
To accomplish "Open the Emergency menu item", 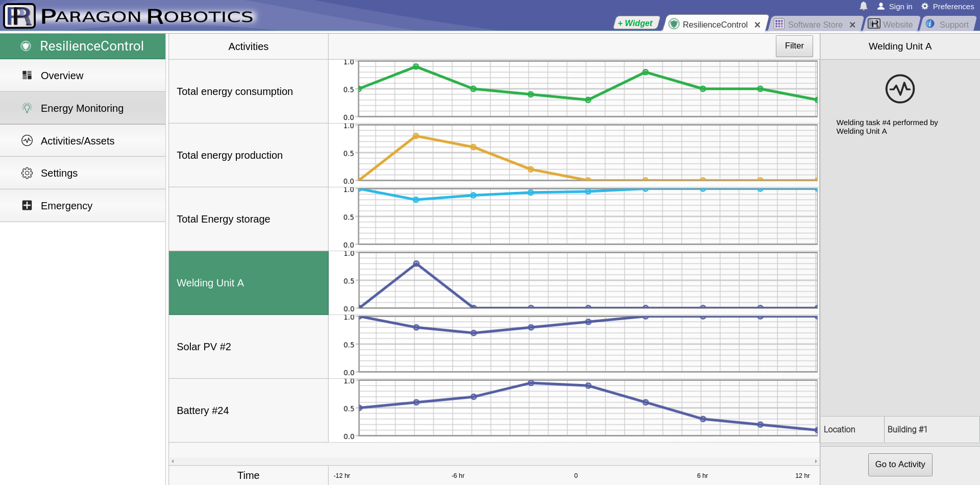I will (83, 206).
